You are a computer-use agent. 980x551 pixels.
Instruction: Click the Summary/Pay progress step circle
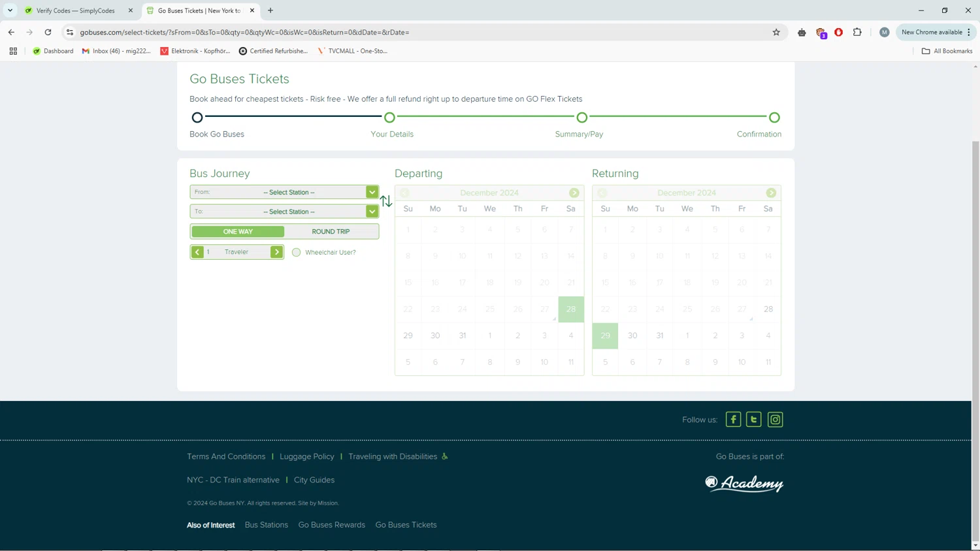581,118
